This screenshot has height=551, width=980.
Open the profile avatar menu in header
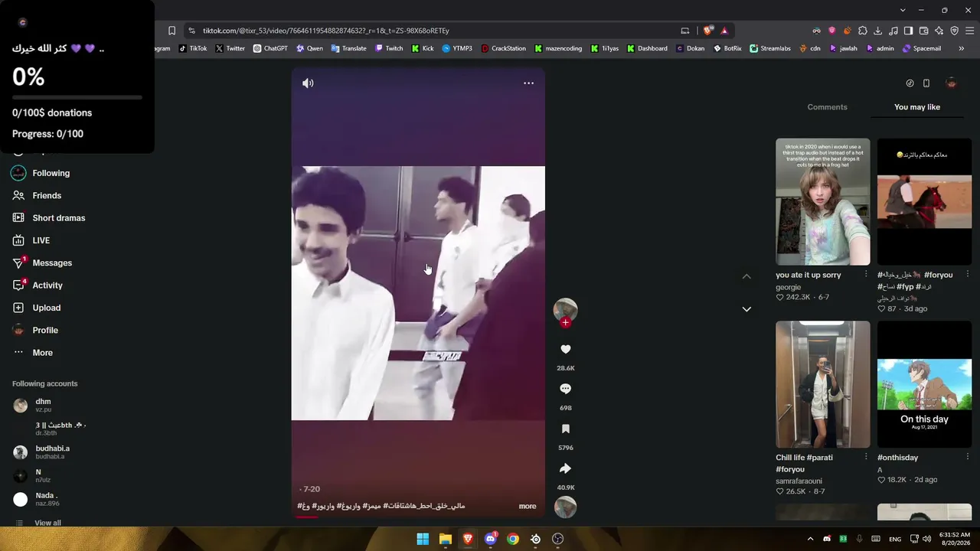pyautogui.click(x=952, y=83)
